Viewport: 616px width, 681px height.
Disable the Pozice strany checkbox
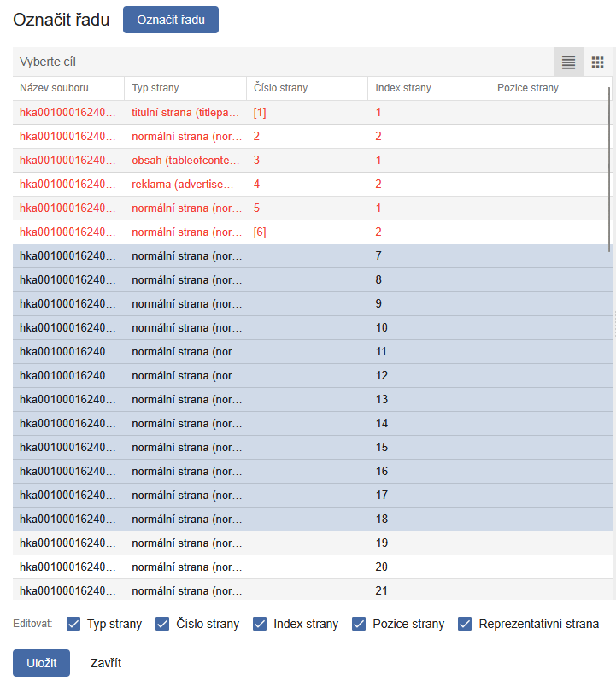click(359, 624)
